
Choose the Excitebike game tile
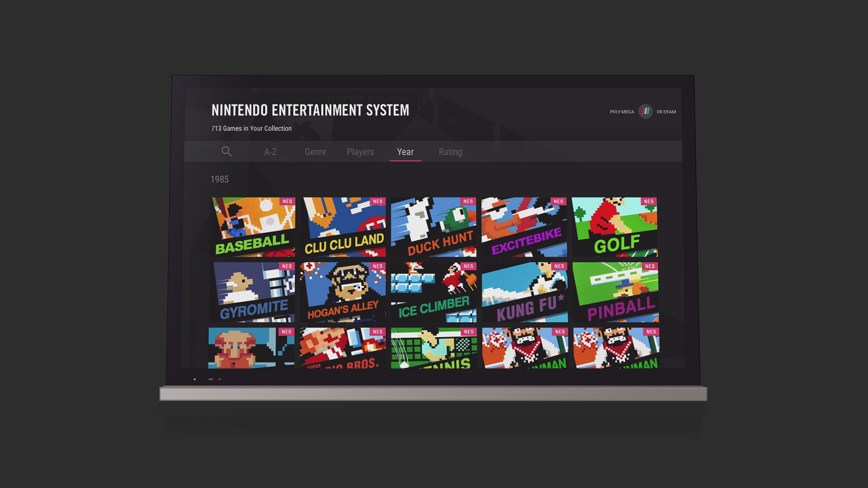[x=524, y=227]
